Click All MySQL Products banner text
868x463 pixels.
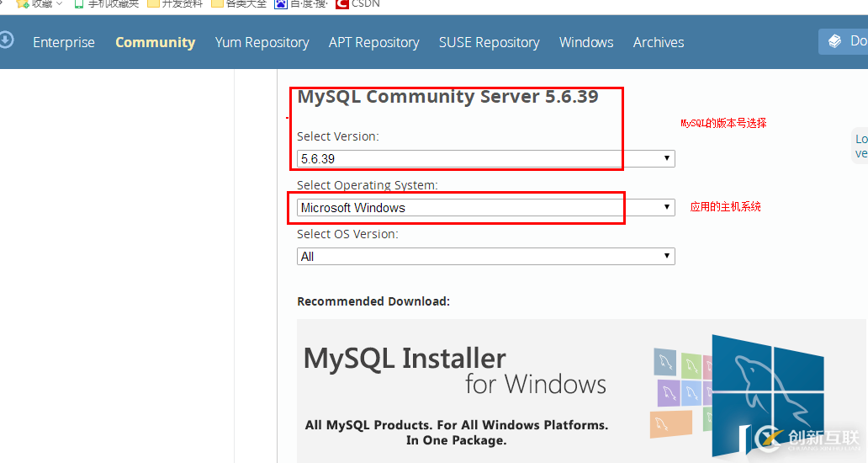456,433
